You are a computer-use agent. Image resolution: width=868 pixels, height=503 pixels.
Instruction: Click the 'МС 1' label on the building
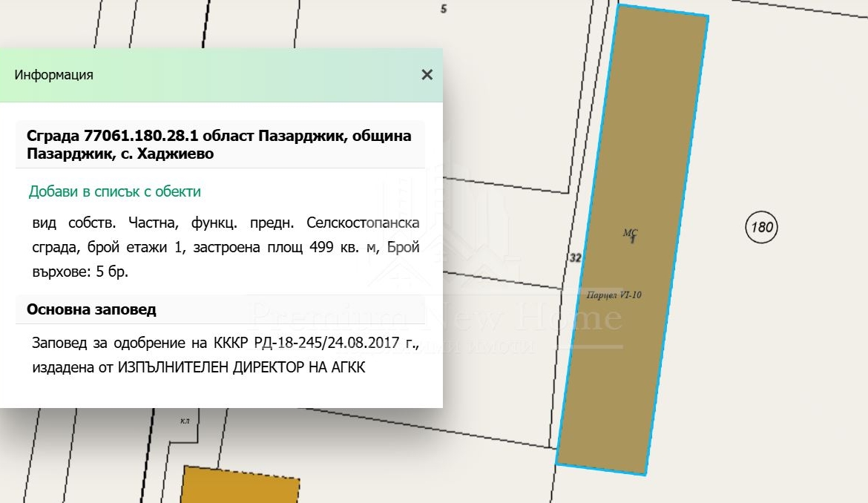tap(631, 236)
